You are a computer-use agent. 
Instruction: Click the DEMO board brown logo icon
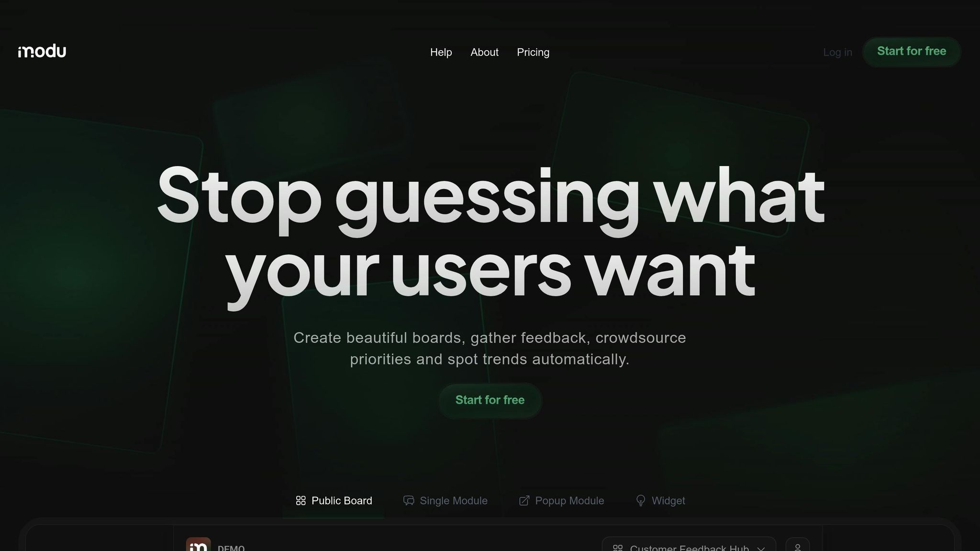pos(198,544)
